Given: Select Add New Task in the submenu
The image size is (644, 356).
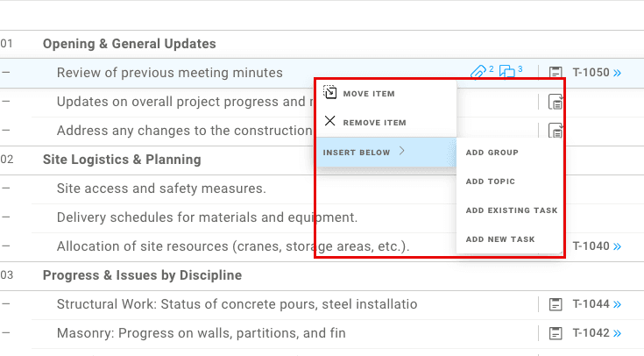Looking at the screenshot, I should [500, 239].
